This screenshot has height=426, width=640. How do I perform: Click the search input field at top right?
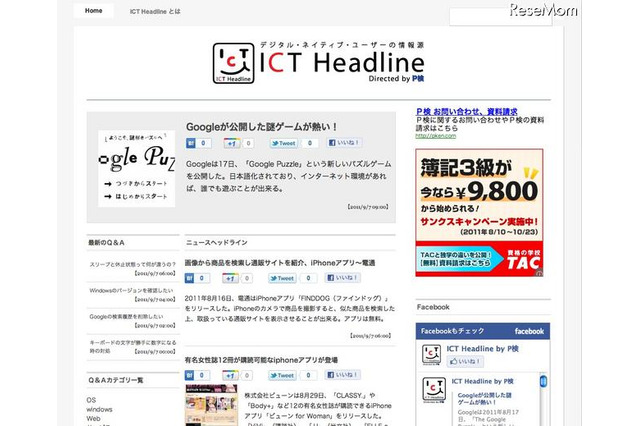pos(500,17)
